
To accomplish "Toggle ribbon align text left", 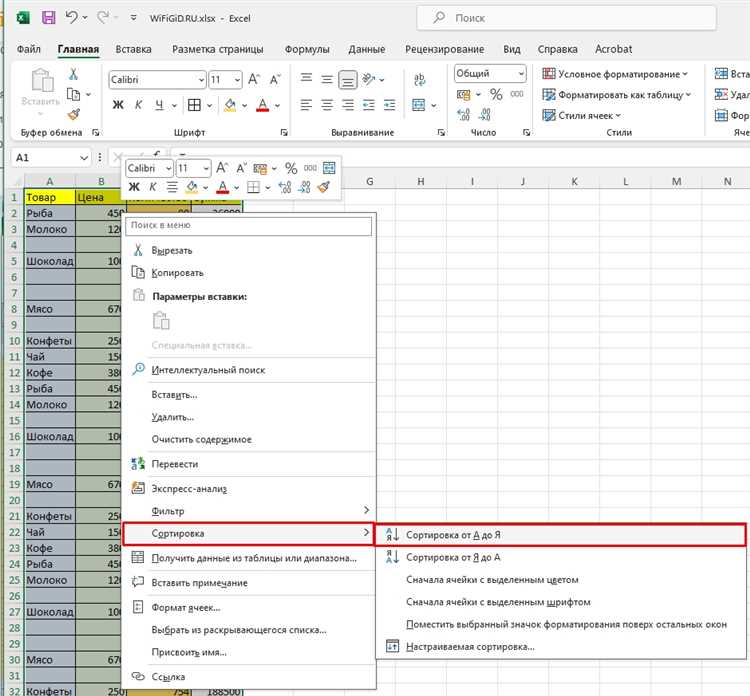I will (x=306, y=105).
